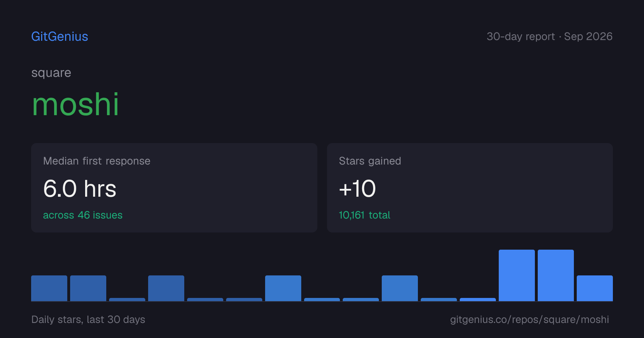Select the square owner name
644x338 pixels.
[51, 73]
